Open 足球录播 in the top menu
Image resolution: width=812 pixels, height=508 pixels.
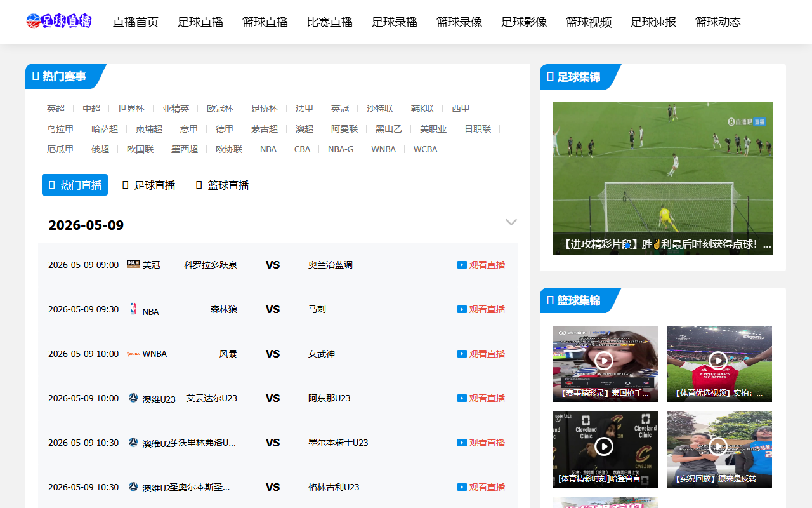click(x=395, y=22)
